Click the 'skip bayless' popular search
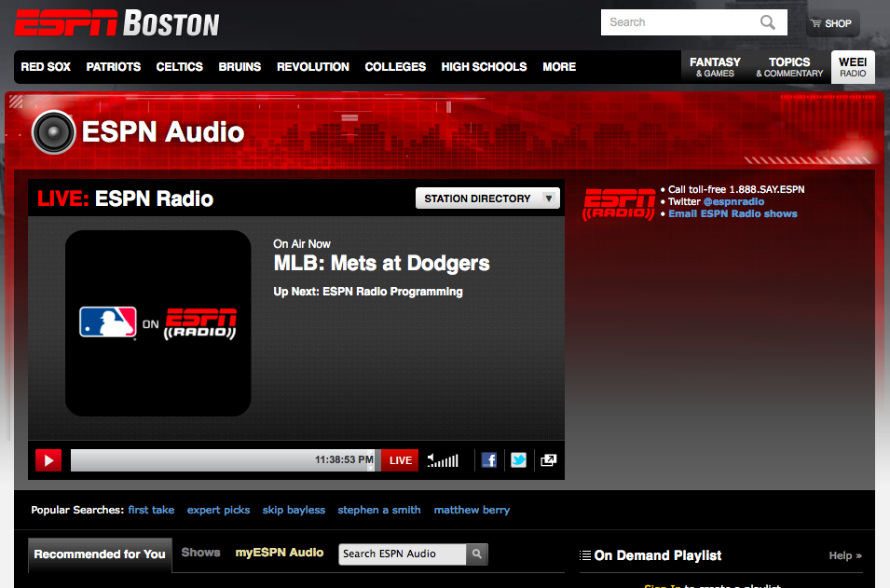Screen dimensions: 890x588 click(x=294, y=510)
